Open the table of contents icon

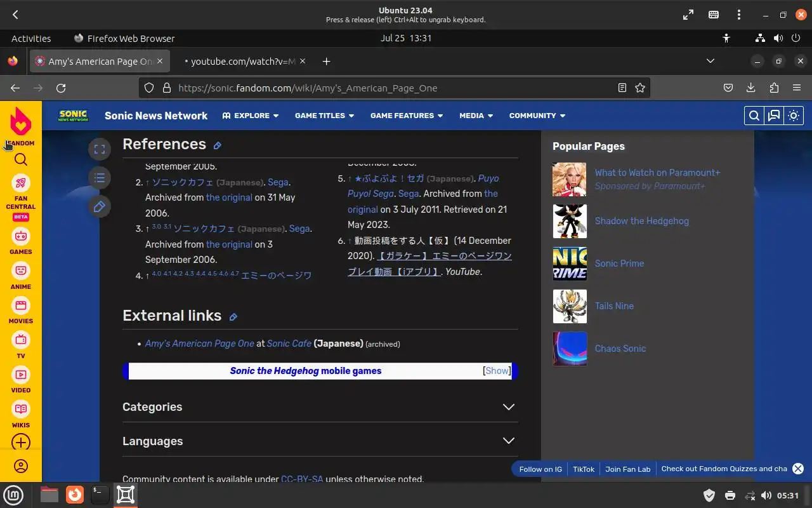click(x=100, y=178)
